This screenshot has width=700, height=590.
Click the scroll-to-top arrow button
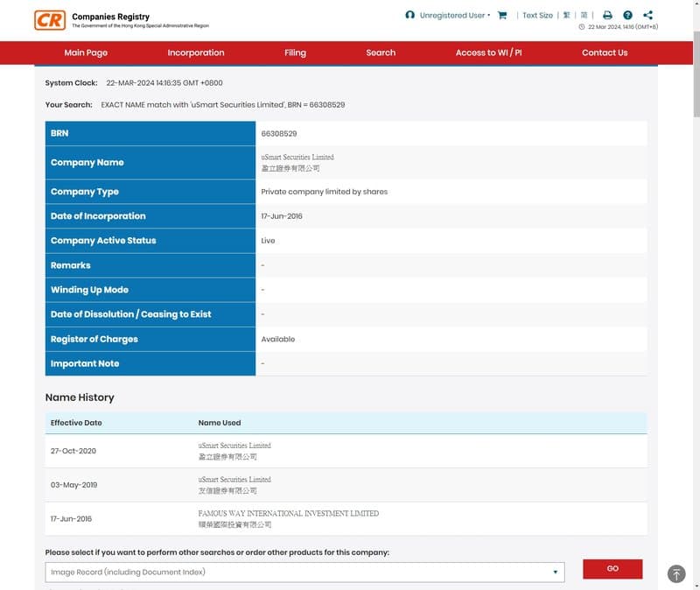(676, 573)
